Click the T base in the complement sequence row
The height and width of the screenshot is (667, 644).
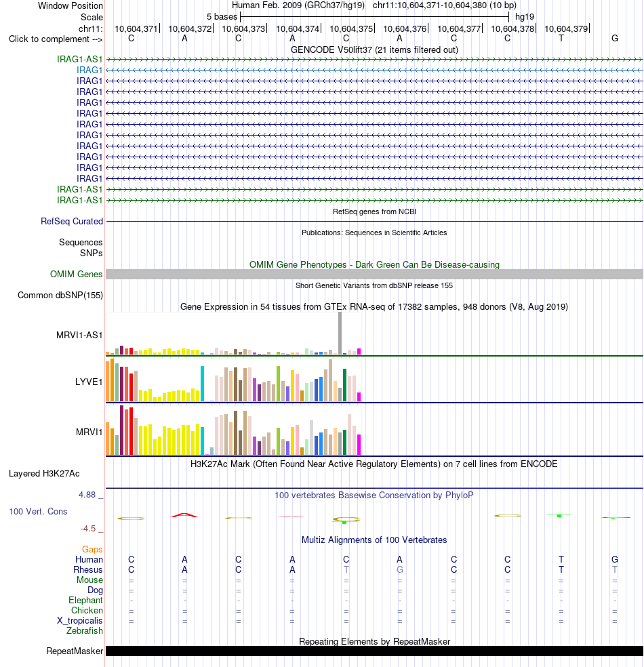tap(561, 38)
